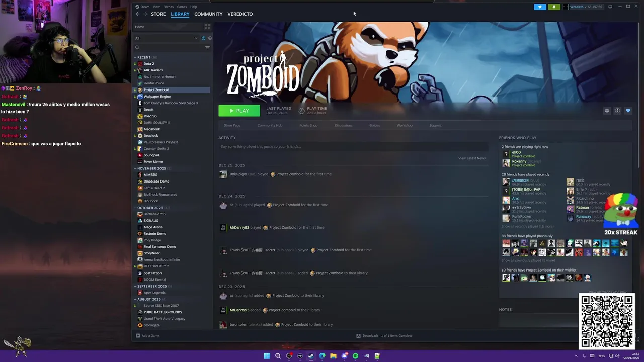Viewport: 644px width, 362px height.
Task: Collapse the SEPTEMBER 2025 section
Action: (135, 286)
